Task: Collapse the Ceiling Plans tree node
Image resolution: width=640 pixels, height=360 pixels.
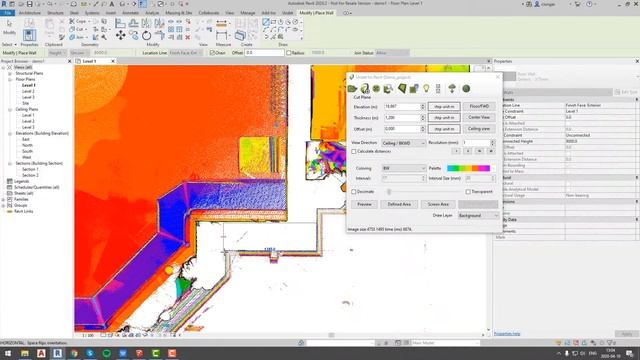Action: coord(10,109)
